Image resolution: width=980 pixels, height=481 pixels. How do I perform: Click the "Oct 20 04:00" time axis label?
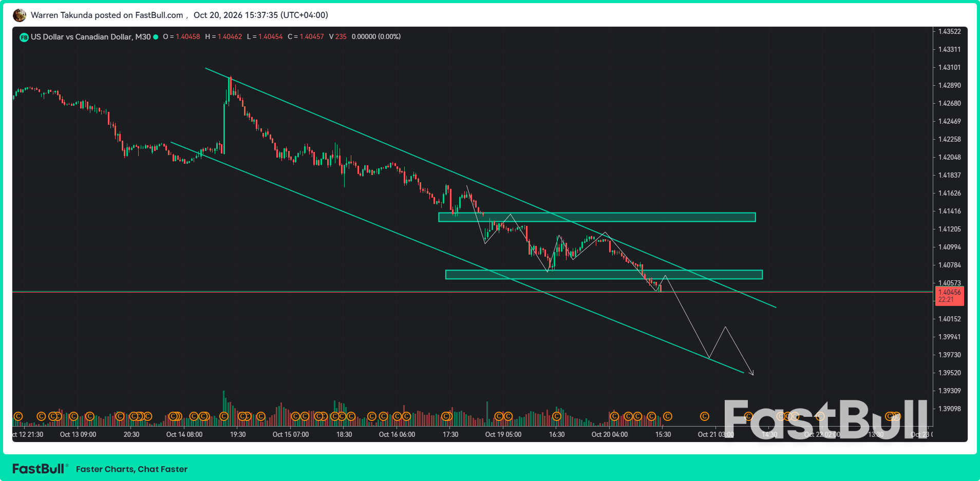pos(610,435)
